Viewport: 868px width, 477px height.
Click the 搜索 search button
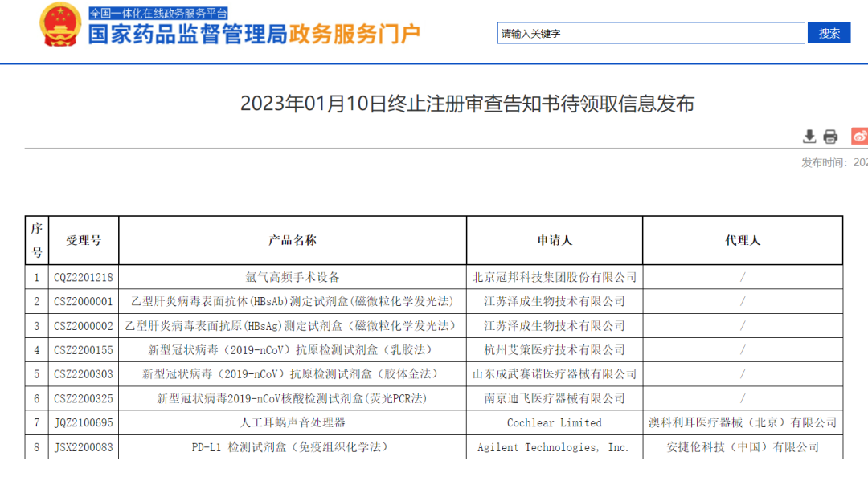coord(829,33)
